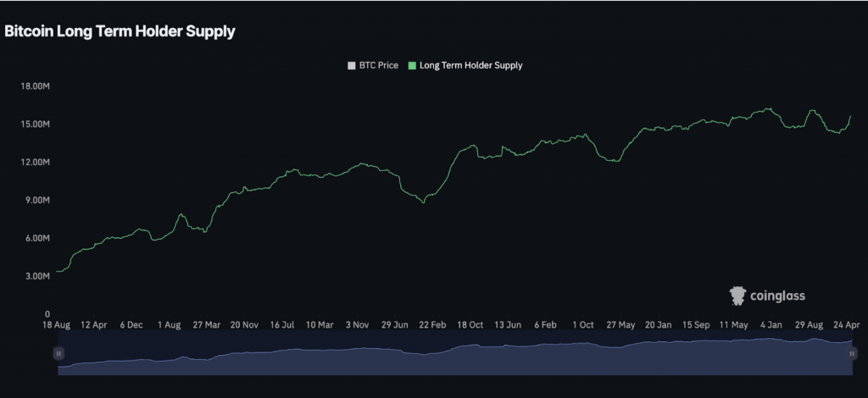Click the 24 Apr x-axis date
The height and width of the screenshot is (398, 868).
(845, 325)
